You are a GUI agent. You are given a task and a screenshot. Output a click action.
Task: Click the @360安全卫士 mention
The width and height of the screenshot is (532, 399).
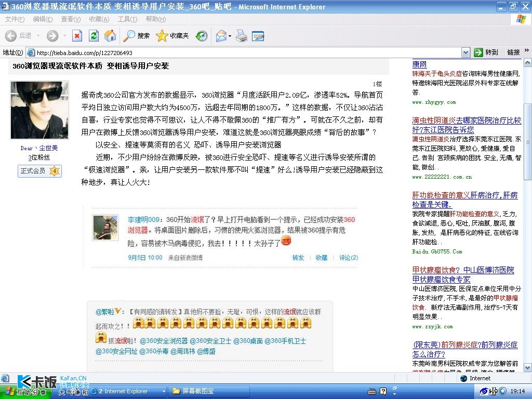pyautogui.click(x=210, y=341)
